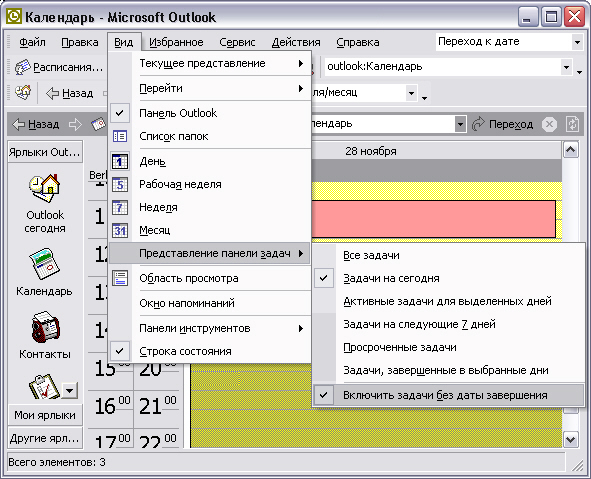Open the Контакты shortcut icon
The width and height of the screenshot is (591, 479).
[x=45, y=327]
